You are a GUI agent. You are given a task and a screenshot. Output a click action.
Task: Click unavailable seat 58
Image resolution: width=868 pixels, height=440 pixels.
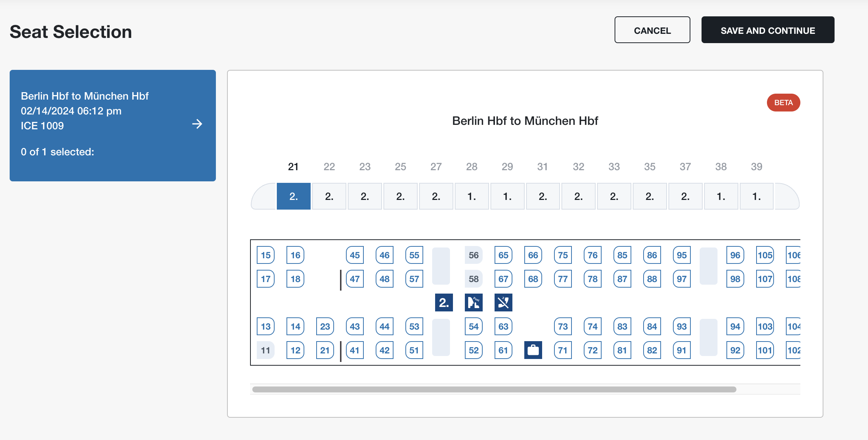click(x=474, y=279)
